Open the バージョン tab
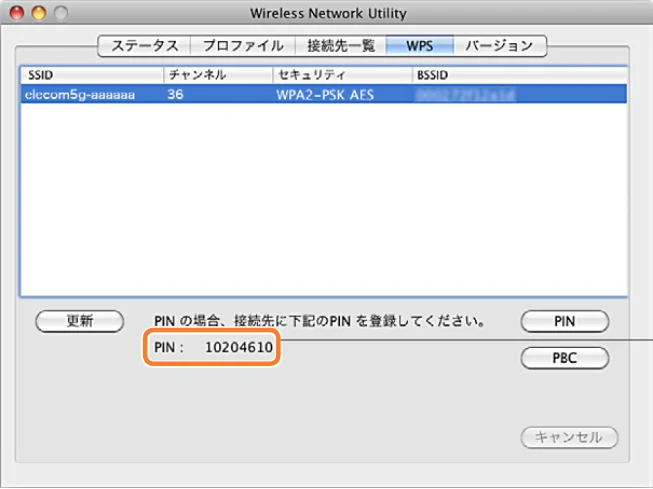Screen dimensions: 653x489 coord(500,46)
